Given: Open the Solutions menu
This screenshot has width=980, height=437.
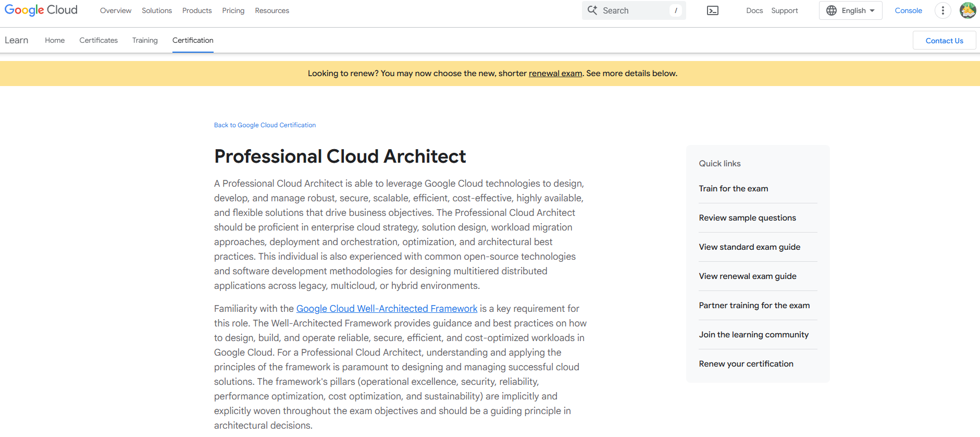Looking at the screenshot, I should click(x=157, y=10).
